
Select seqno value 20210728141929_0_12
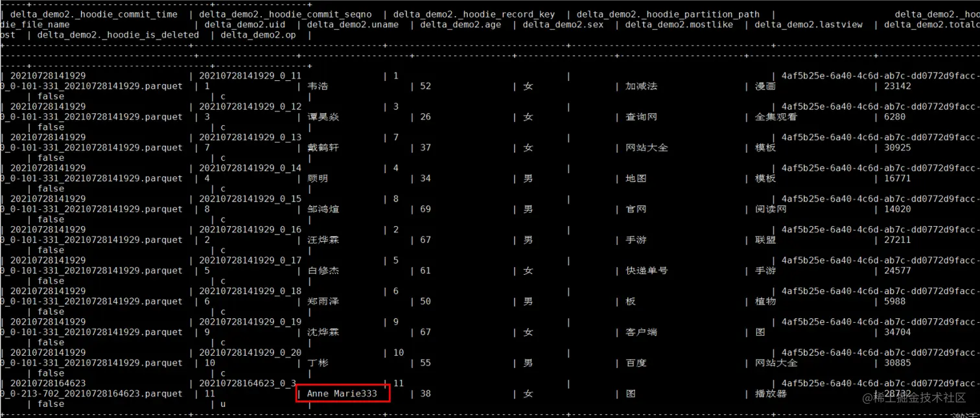(x=250, y=107)
